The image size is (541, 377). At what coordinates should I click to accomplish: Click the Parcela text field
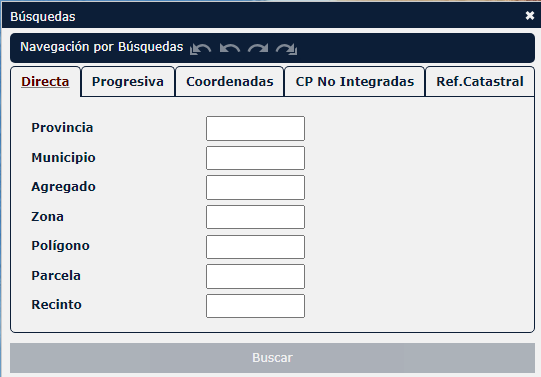(x=255, y=276)
